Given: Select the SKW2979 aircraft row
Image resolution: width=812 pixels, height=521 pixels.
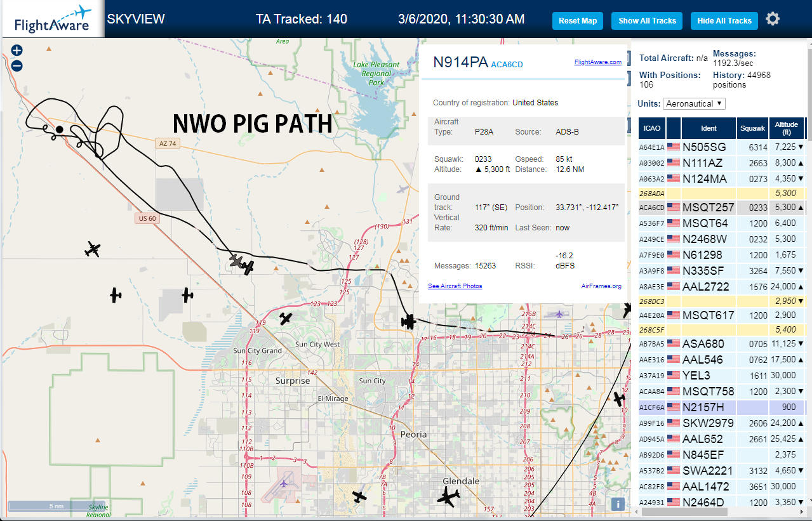Looking at the screenshot, I should point(722,423).
